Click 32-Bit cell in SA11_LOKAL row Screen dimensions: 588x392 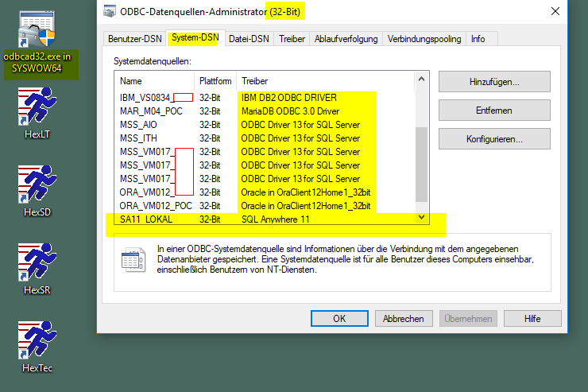[210, 219]
